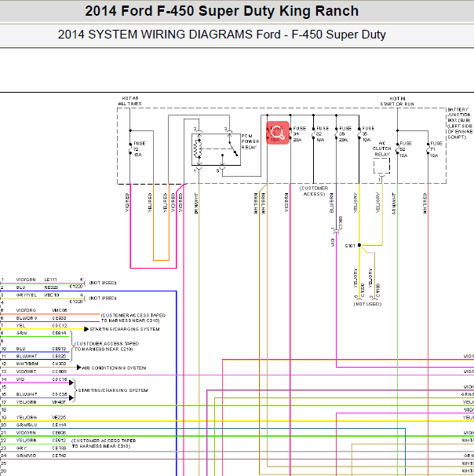Image resolution: width=474 pixels, height=476 pixels.
Task: Click the Starting/Charging System label beside pins 14-16
Action: click(x=113, y=390)
